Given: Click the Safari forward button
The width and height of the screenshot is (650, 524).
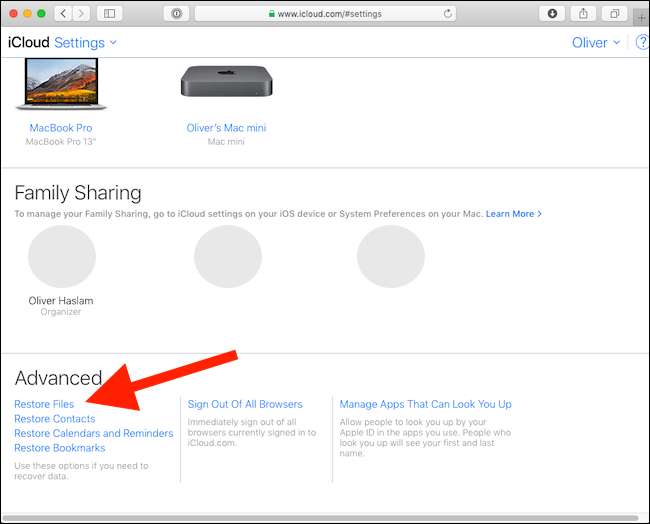Looking at the screenshot, I should click(x=81, y=14).
